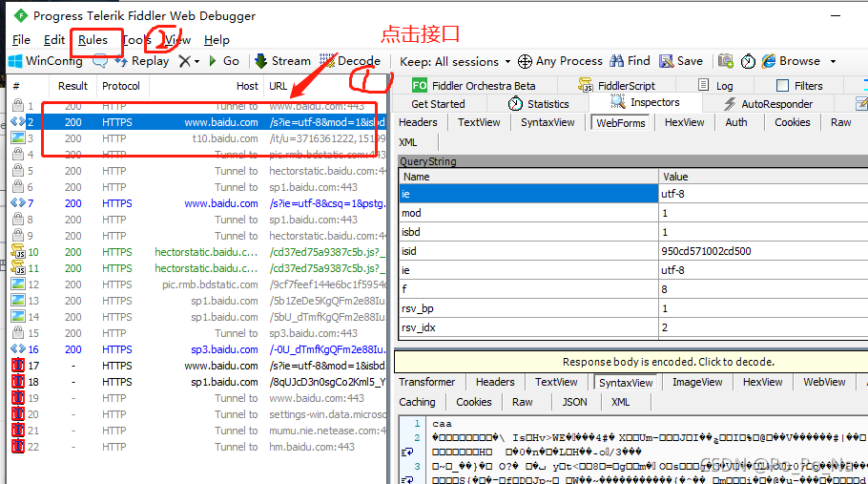Screen dimensions: 868x484
Task: Open the Filters tab
Action: [800, 85]
